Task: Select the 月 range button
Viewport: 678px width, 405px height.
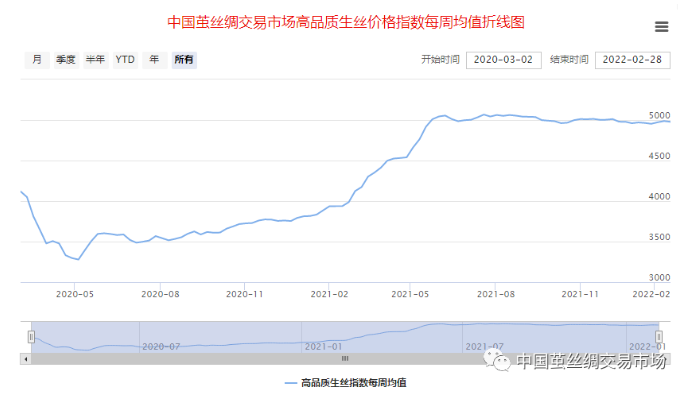Action: click(37, 60)
